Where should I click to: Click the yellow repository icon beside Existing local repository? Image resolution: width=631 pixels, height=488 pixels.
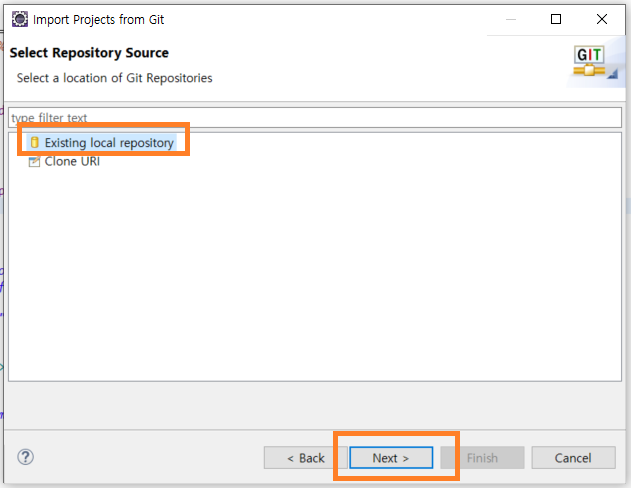tap(35, 142)
